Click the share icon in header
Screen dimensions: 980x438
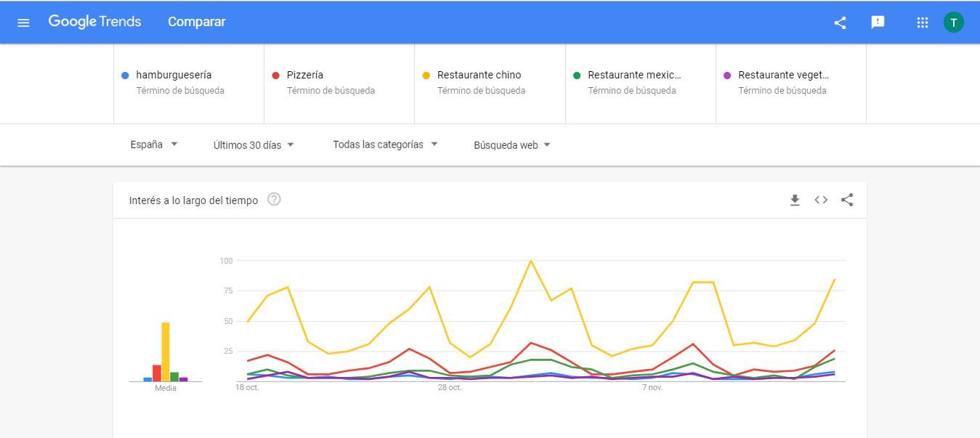(840, 22)
